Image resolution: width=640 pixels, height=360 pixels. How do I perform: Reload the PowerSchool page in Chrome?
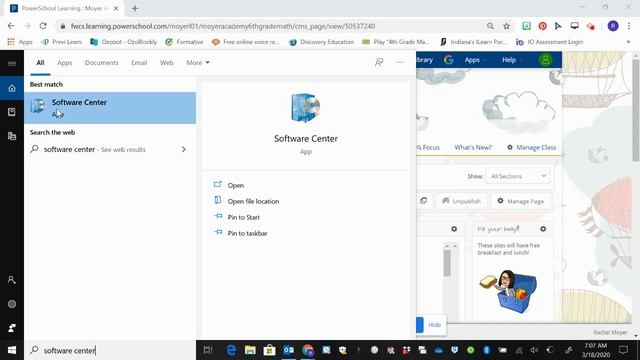(43, 26)
